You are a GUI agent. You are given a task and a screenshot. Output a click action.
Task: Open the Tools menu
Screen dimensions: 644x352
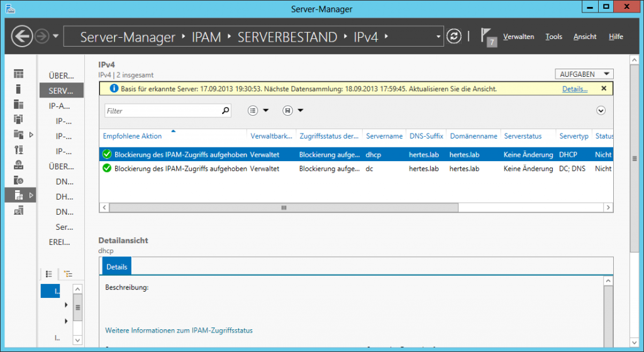553,37
